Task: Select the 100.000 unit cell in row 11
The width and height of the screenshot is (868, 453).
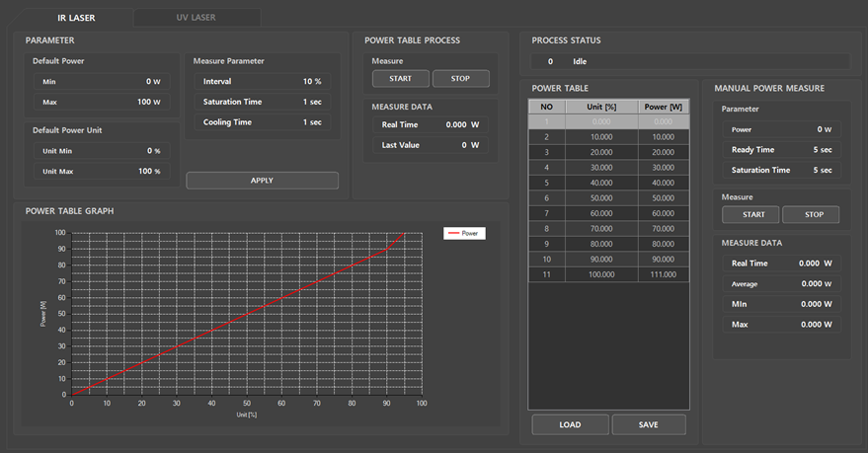Action: [x=601, y=274]
